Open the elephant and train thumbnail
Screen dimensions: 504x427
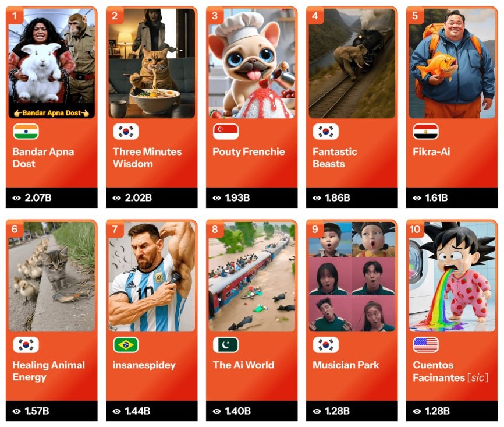point(352,63)
